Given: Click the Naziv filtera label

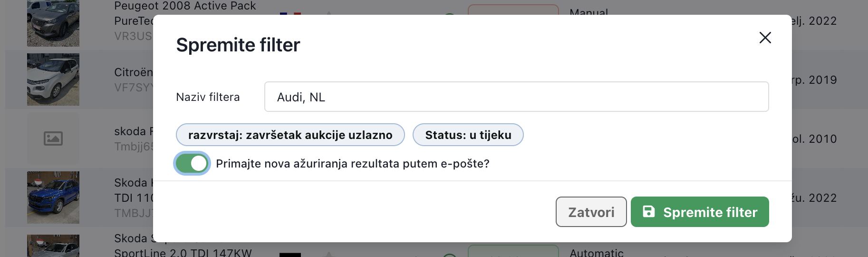Looking at the screenshot, I should tap(208, 97).
